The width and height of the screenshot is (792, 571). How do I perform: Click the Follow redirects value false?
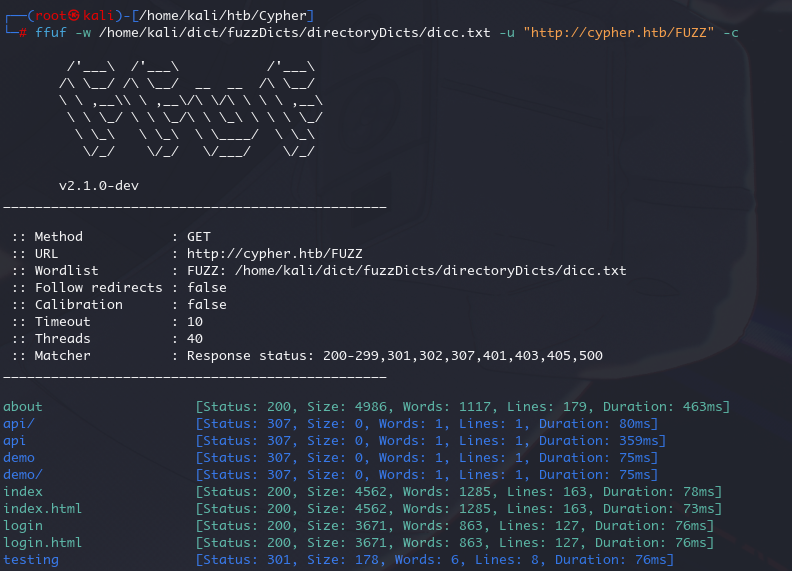pos(207,288)
